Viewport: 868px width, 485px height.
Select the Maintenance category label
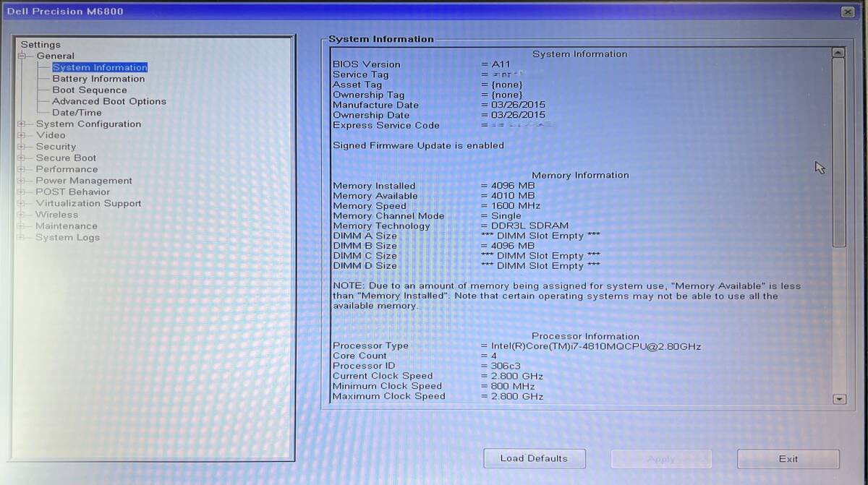(x=67, y=226)
